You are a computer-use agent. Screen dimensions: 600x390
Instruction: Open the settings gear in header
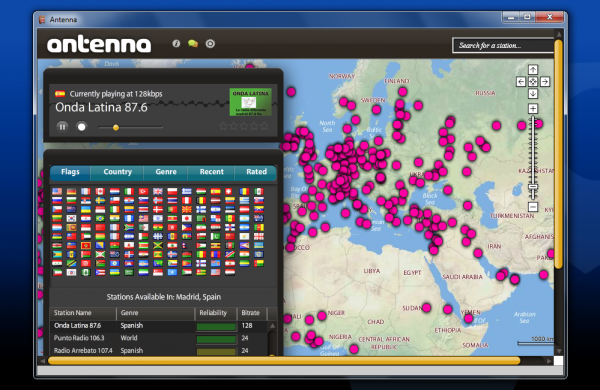click(210, 44)
